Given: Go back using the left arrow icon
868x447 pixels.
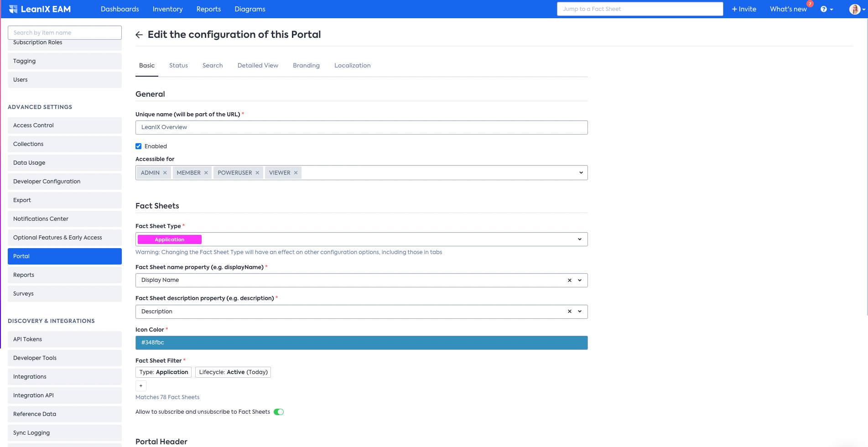Looking at the screenshot, I should coord(139,35).
